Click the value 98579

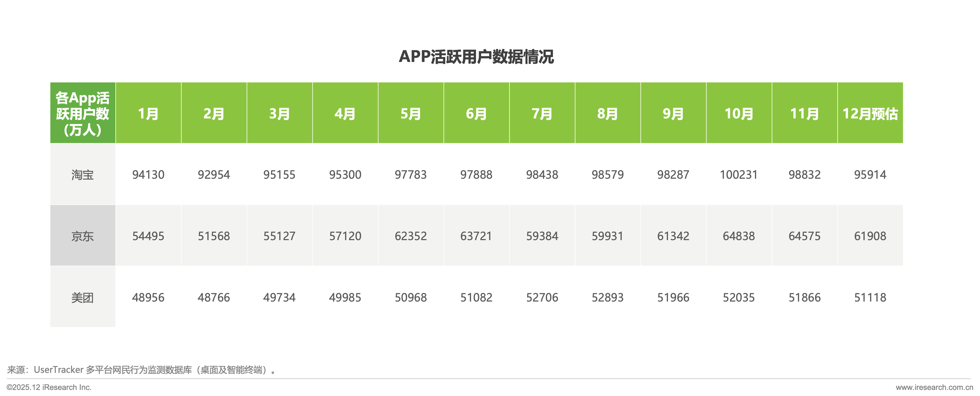click(x=608, y=175)
